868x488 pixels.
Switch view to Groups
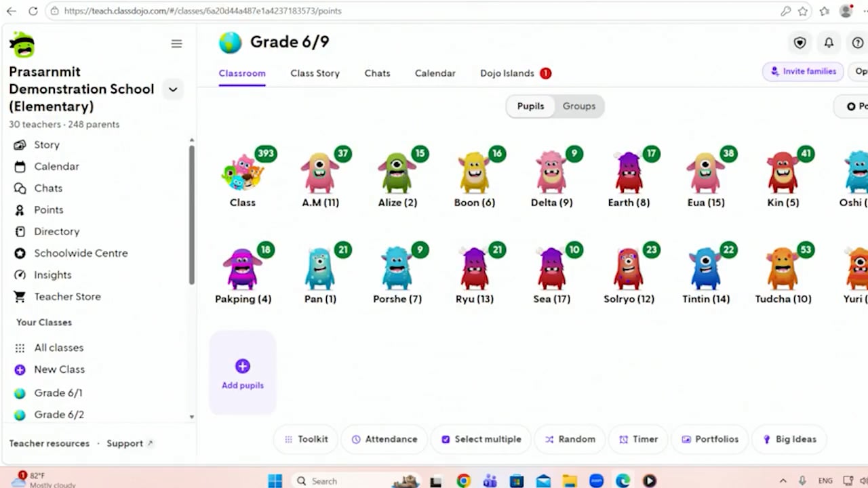coord(579,106)
